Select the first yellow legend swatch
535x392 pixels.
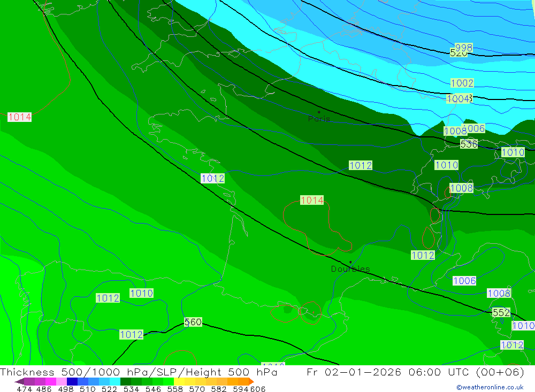pyautogui.click(x=179, y=381)
